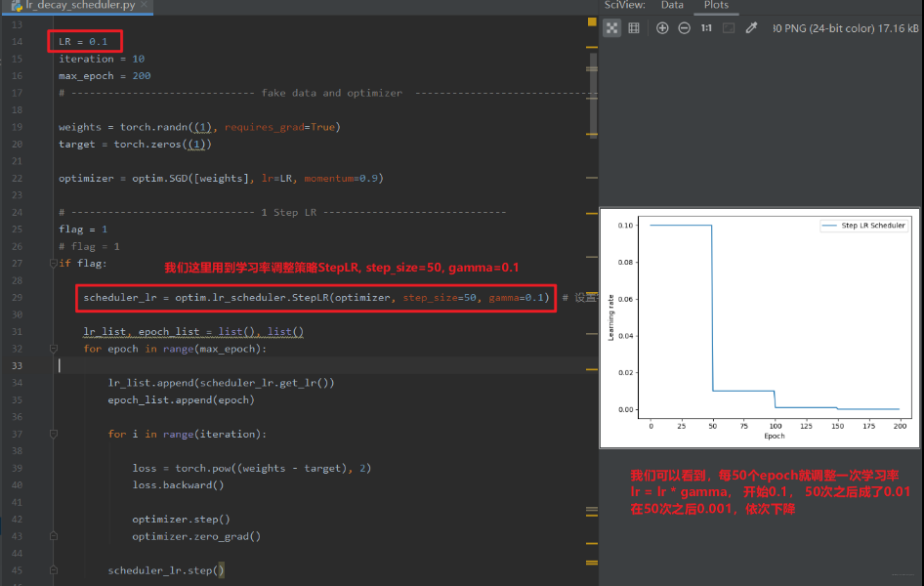The image size is (924, 586).
Task: Click the 'requires_grad=True' parameter
Action: pyautogui.click(x=279, y=127)
